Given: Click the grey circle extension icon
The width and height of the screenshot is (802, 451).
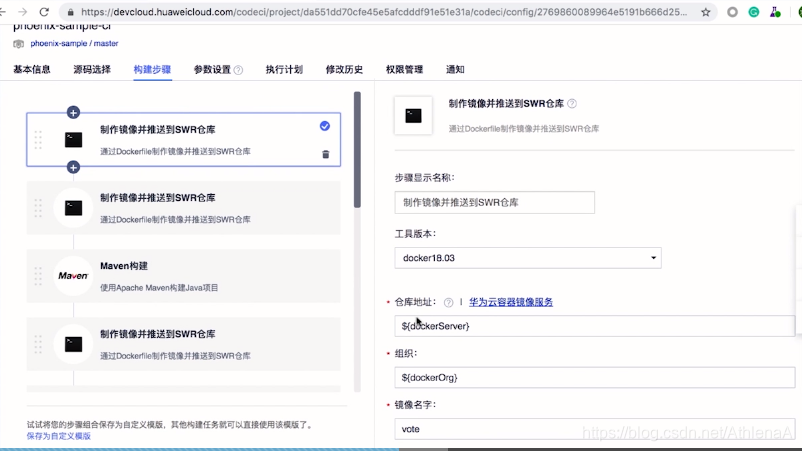Looking at the screenshot, I should (x=732, y=12).
